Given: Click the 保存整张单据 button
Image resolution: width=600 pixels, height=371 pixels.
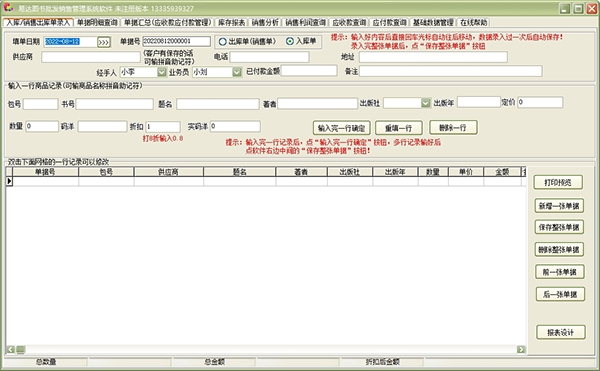Looking at the screenshot, I should point(559,227).
